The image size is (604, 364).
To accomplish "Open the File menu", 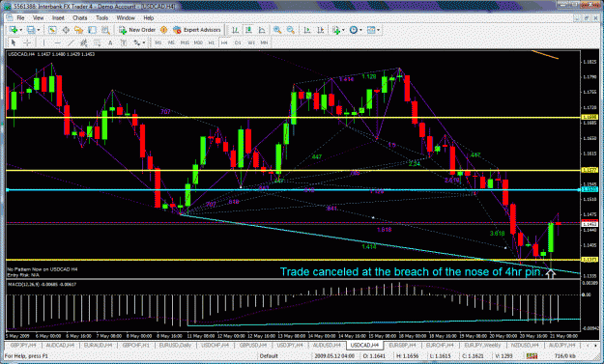I will tap(20, 17).
